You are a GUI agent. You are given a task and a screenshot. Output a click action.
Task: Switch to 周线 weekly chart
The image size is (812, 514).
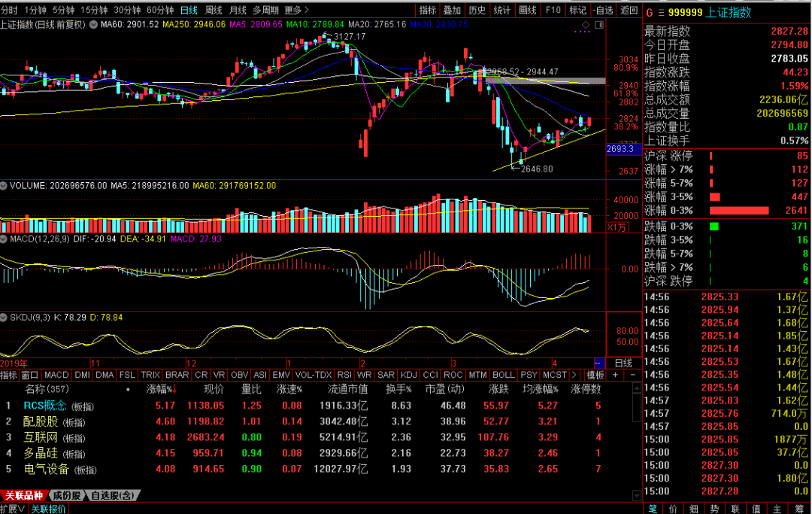pyautogui.click(x=214, y=10)
